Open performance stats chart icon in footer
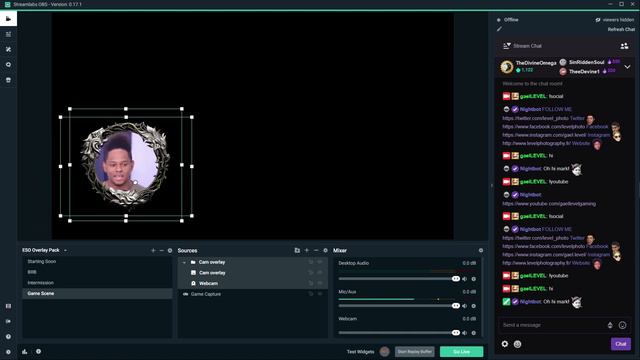The image size is (640, 360). (24, 351)
